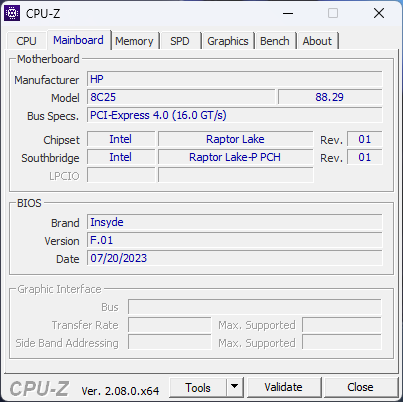Minimize the CPU-Z window

[x=288, y=14]
